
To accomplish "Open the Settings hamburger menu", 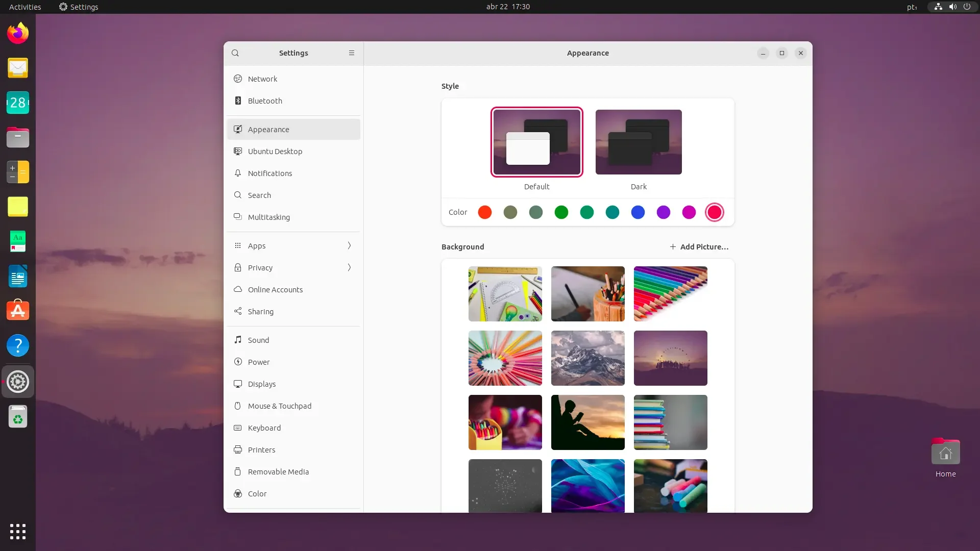I will (352, 53).
